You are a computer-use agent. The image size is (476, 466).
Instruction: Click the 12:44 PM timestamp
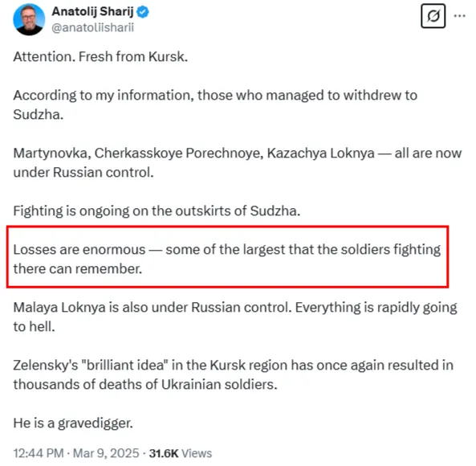[39, 453]
